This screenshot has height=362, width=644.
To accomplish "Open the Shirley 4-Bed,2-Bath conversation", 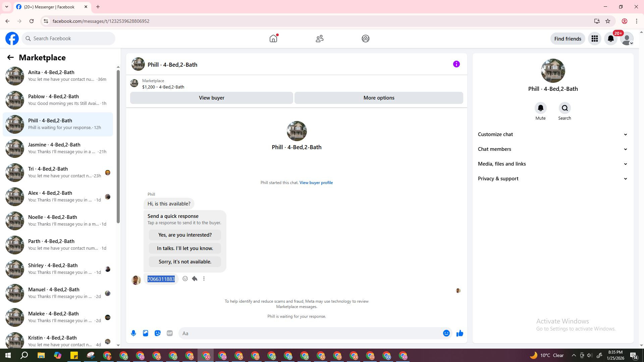I will click(x=58, y=269).
